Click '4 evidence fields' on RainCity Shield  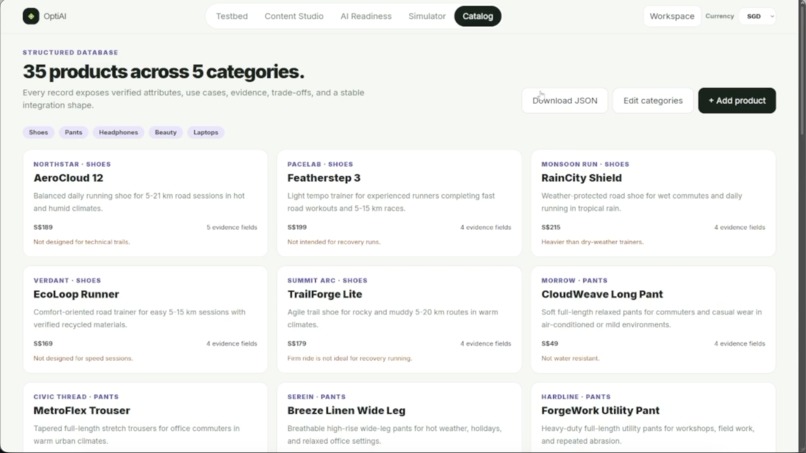coord(740,227)
